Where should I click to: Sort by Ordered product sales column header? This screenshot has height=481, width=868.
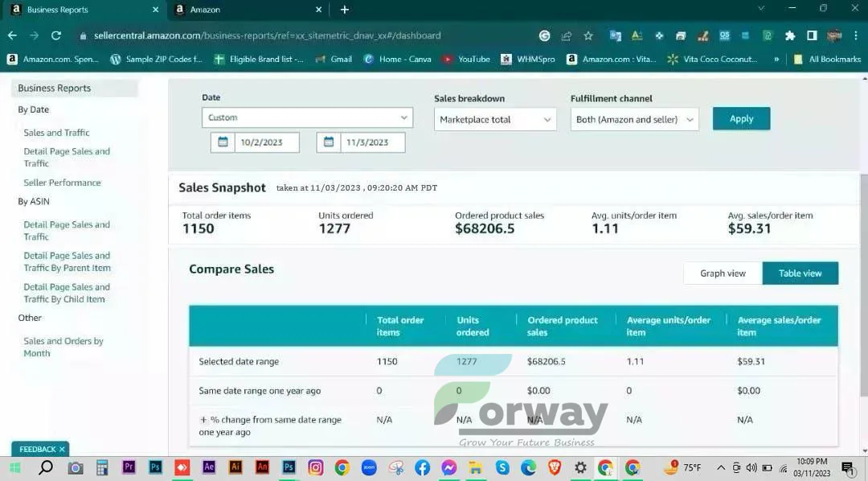coord(563,326)
